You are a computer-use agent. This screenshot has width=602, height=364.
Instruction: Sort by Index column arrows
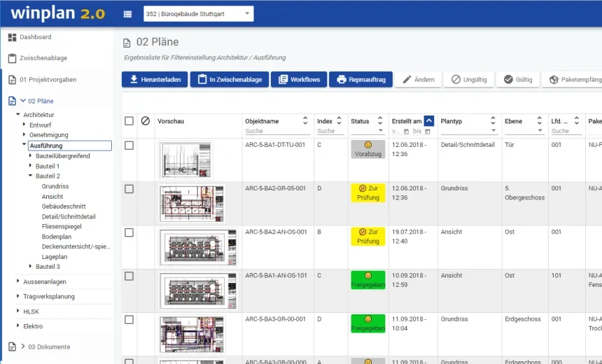(339, 120)
